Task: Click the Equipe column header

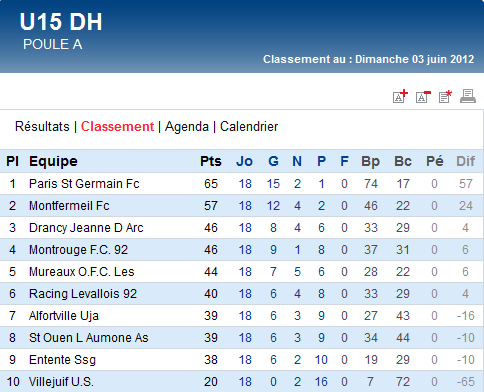Action: point(53,161)
